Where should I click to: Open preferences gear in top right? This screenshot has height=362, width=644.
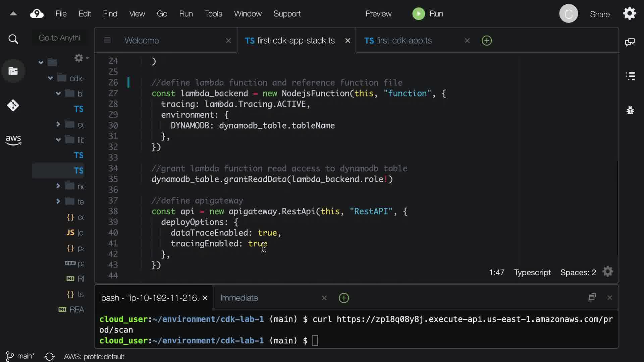click(x=630, y=14)
